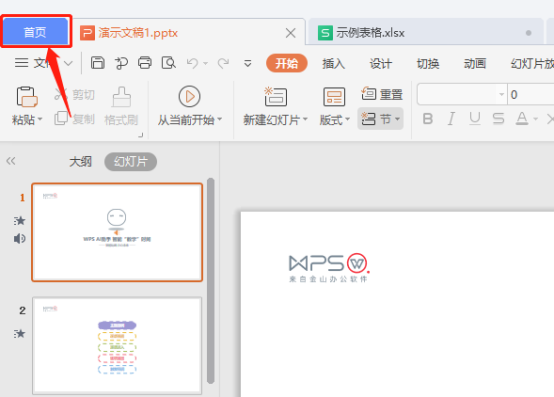Click the slide panel vertical scrollbar

point(211,281)
